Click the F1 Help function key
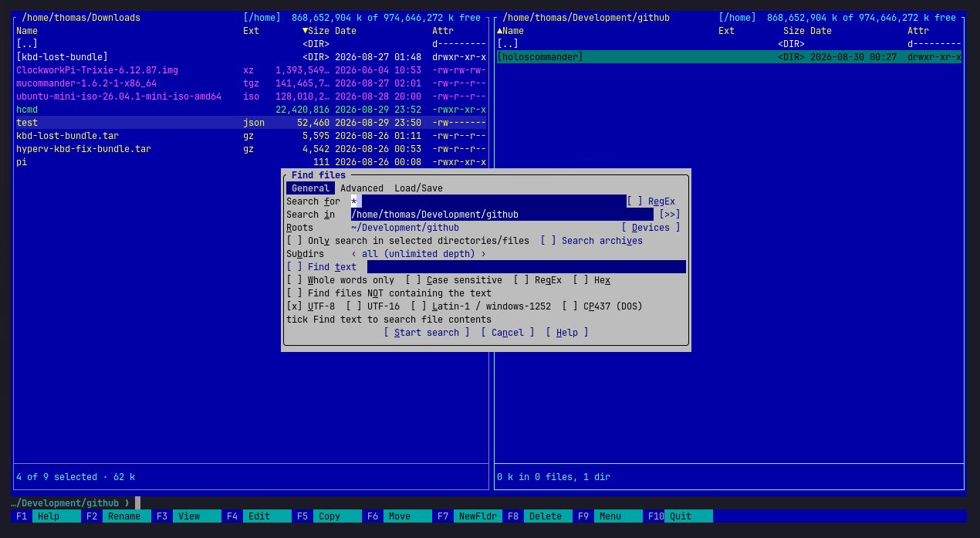The image size is (980, 538). (46, 516)
